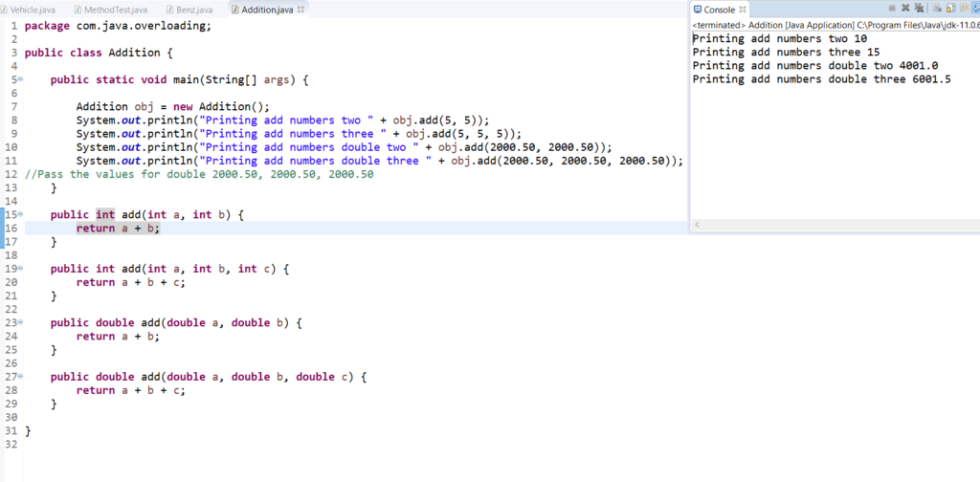Click the Console horizontal scrollbar left arrow
Screen dimensions: 980x482
click(x=696, y=224)
